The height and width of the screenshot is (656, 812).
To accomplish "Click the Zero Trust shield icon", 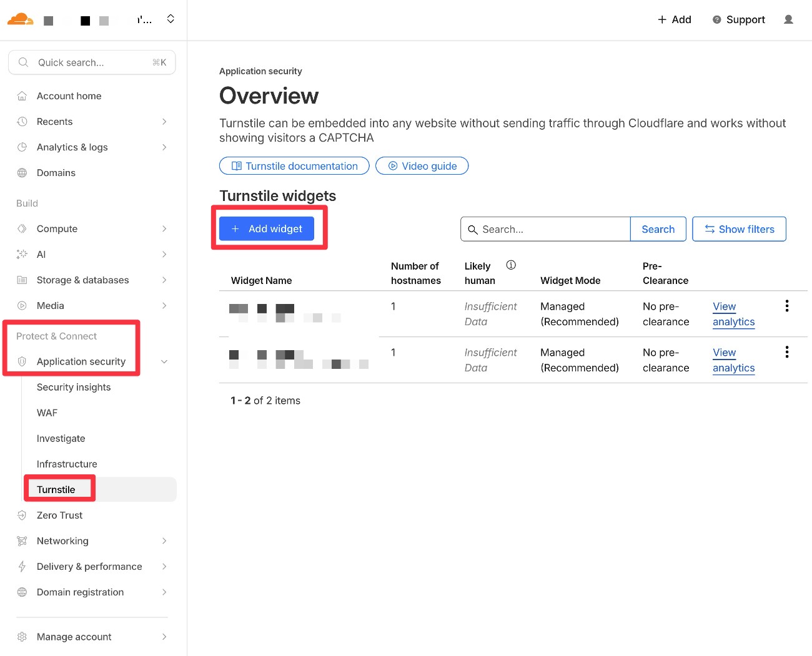I will click(22, 515).
